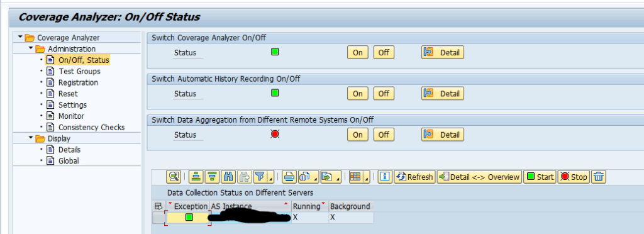The image size is (644, 234).
Task: Open Find with the binoculars icon
Action: coord(228,177)
